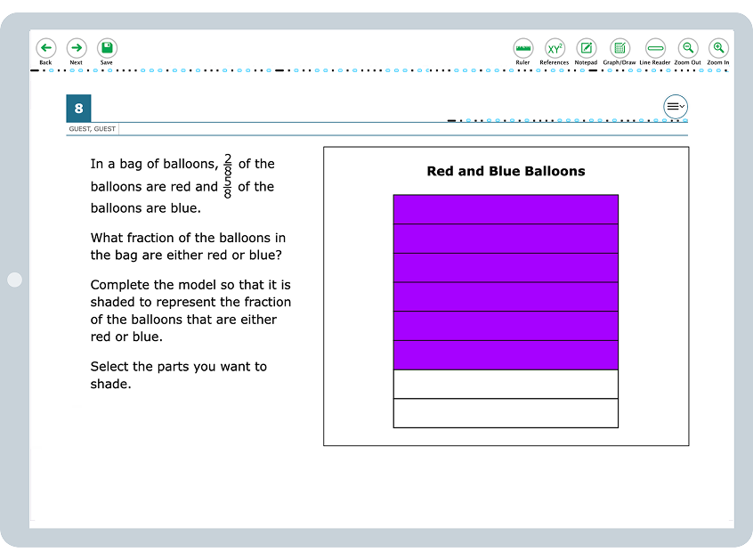Select the question number 8 badge
The height and width of the screenshot is (560, 753).
(78, 109)
